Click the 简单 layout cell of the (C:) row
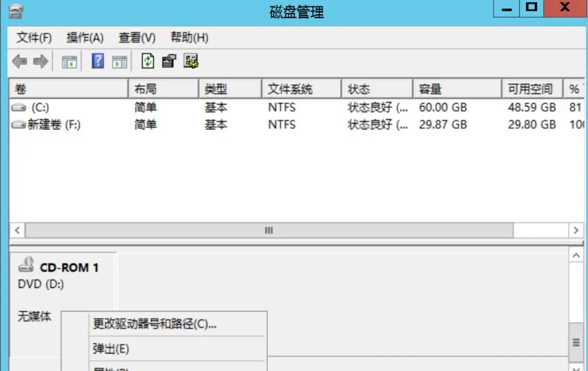This screenshot has height=371, width=588. click(x=145, y=108)
